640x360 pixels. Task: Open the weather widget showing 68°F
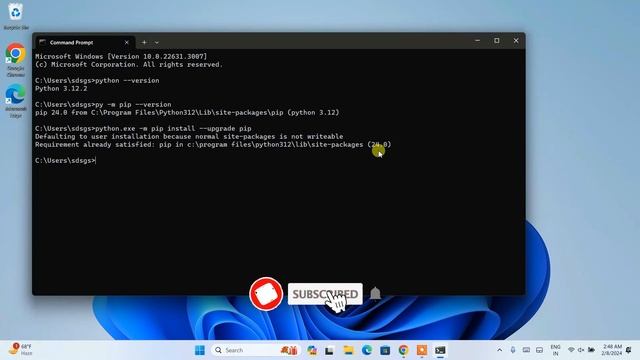click(x=20, y=350)
